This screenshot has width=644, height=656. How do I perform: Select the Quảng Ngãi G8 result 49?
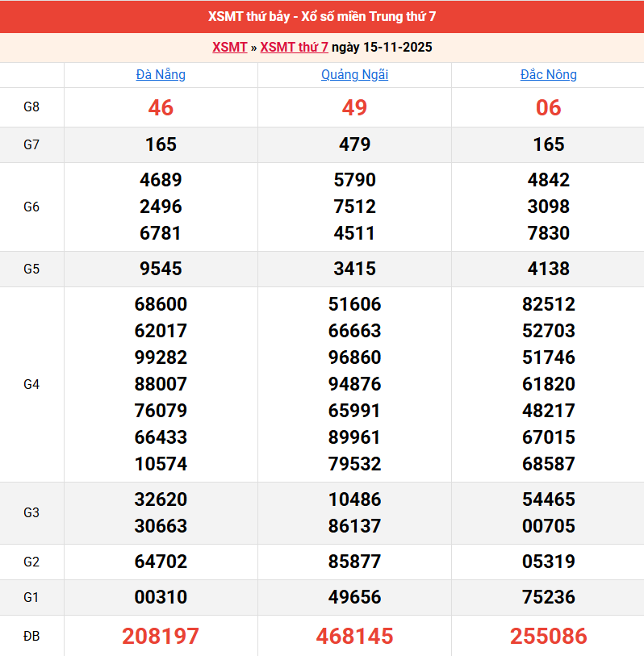click(354, 107)
